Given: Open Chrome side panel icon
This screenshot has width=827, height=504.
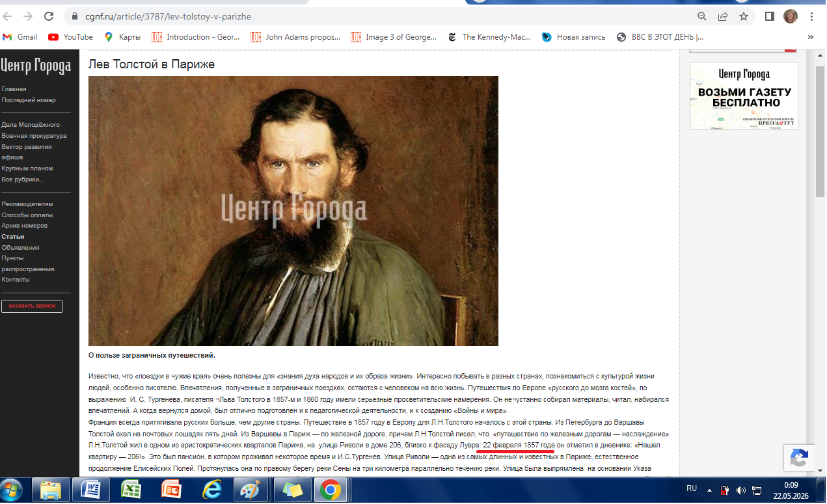Looking at the screenshot, I should [769, 16].
